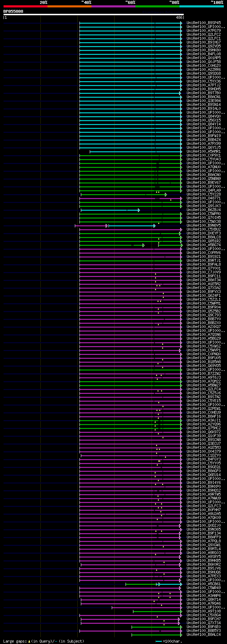Click the UniRef100_A1E5M2 label
Screen dimensions: 227x644
[x=204, y=284]
